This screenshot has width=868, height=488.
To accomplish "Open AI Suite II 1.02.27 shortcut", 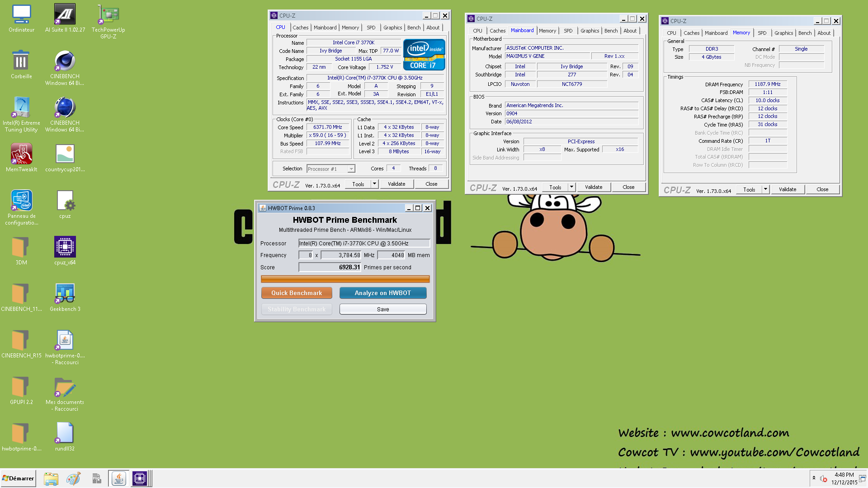I will [65, 19].
